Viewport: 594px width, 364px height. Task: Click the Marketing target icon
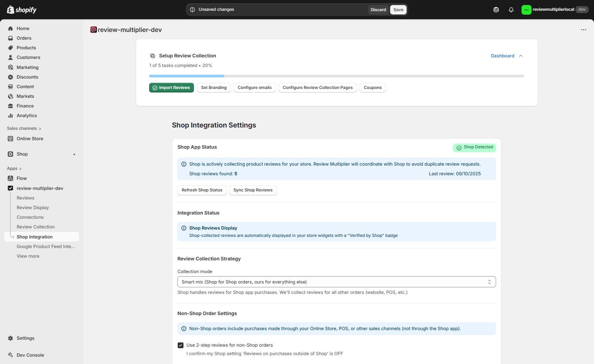10,67
